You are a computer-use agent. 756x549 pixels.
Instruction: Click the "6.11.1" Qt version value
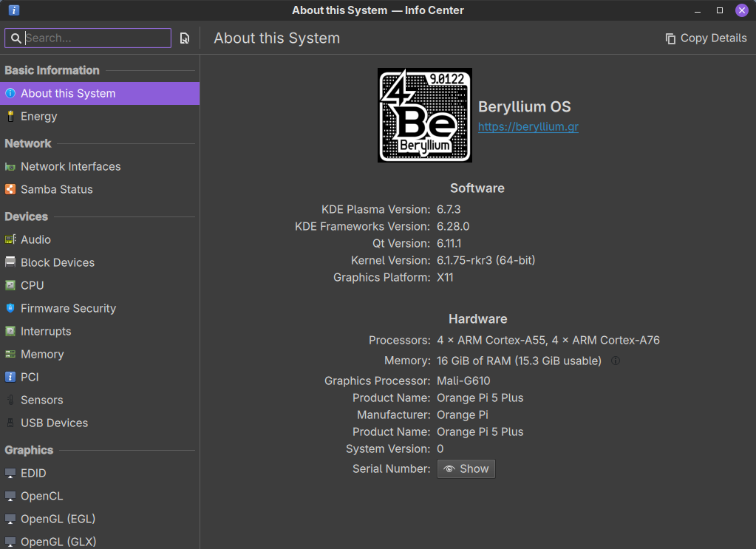coord(449,243)
